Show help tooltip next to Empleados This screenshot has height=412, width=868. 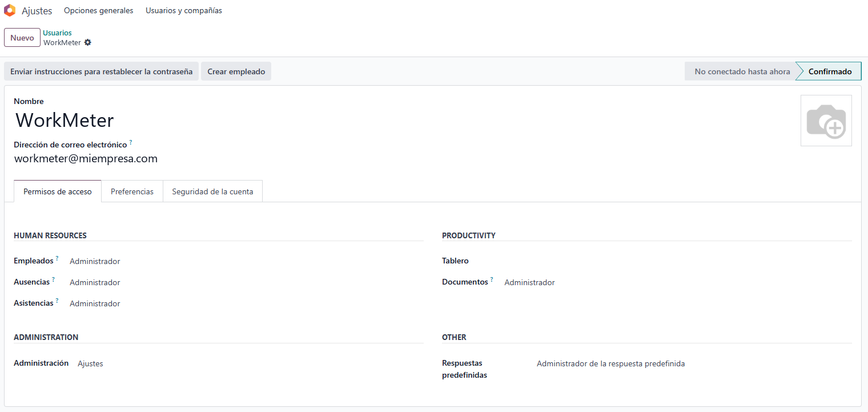point(57,258)
